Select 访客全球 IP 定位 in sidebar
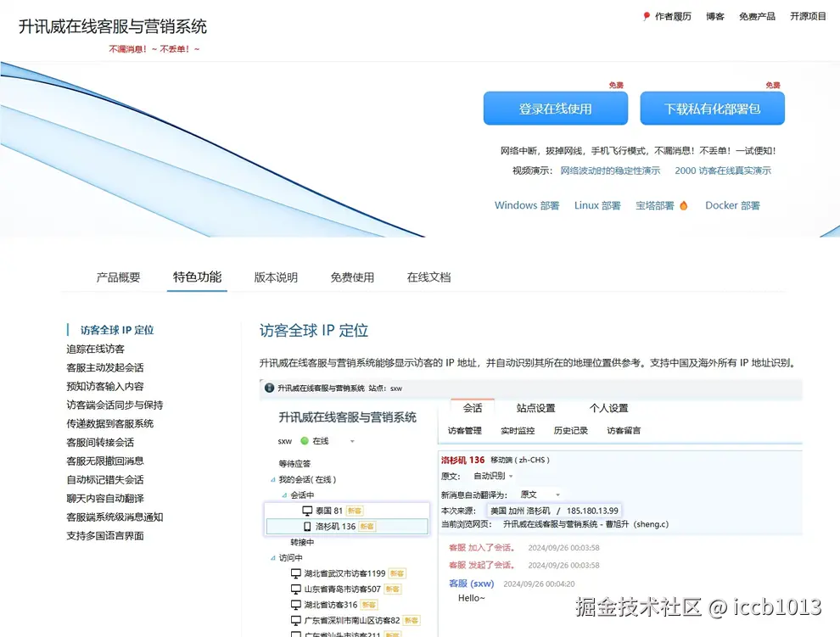Screen dimensions: 840x637 tap(117, 330)
